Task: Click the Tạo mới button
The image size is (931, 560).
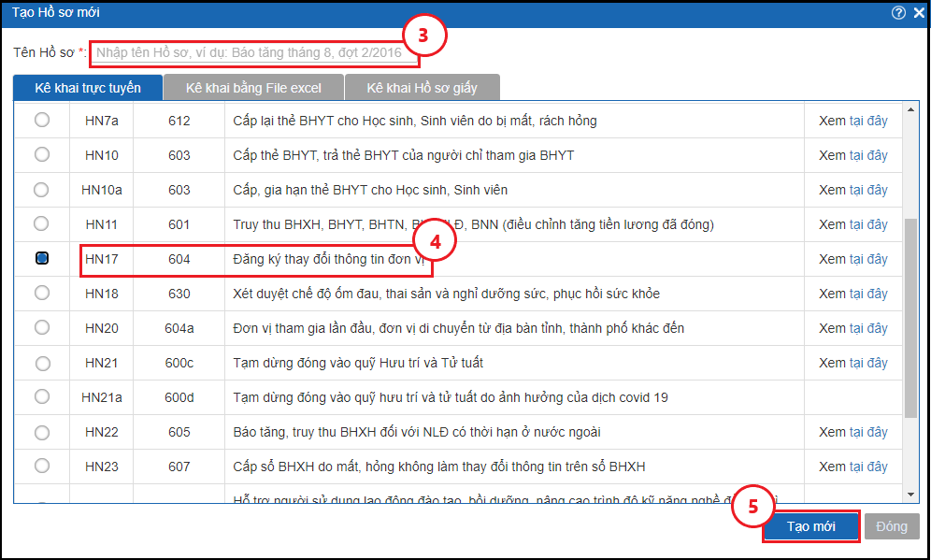Action: 810,526
